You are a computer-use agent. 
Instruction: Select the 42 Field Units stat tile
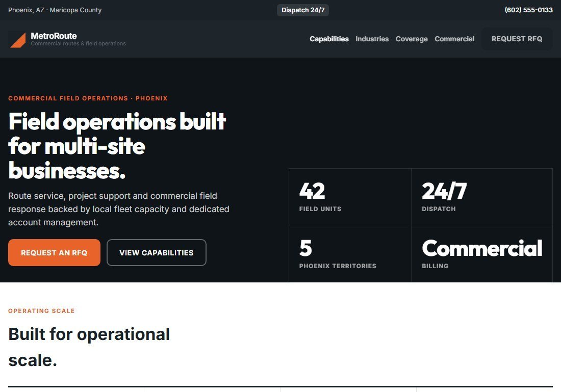tap(350, 197)
